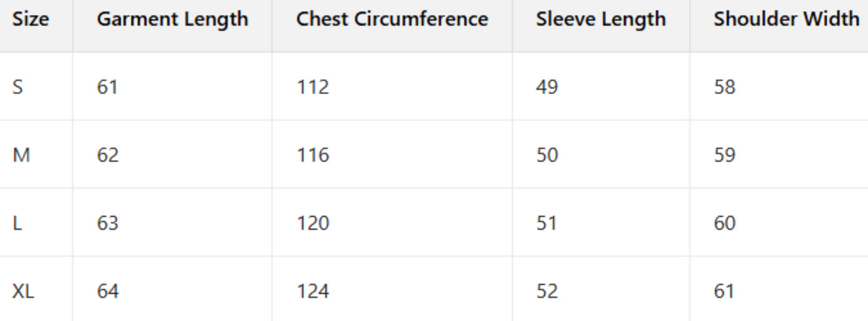
Task: Click the Garment Length column header
Action: tap(173, 19)
